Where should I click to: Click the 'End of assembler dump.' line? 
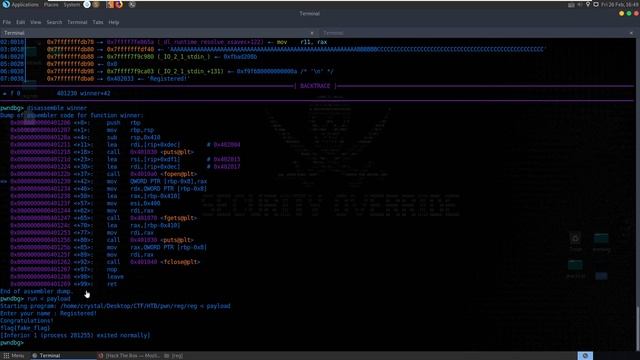click(x=37, y=291)
